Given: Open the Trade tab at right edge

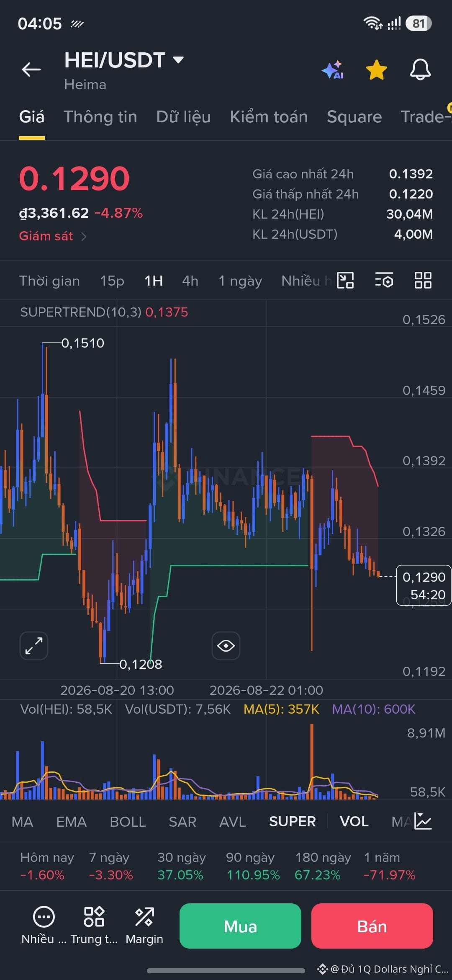Looking at the screenshot, I should tap(426, 117).
